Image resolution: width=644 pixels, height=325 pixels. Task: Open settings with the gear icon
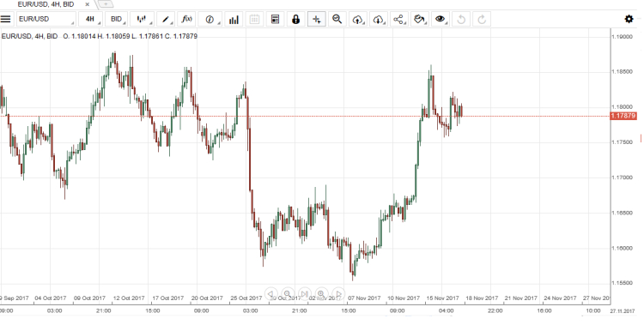coord(629,19)
